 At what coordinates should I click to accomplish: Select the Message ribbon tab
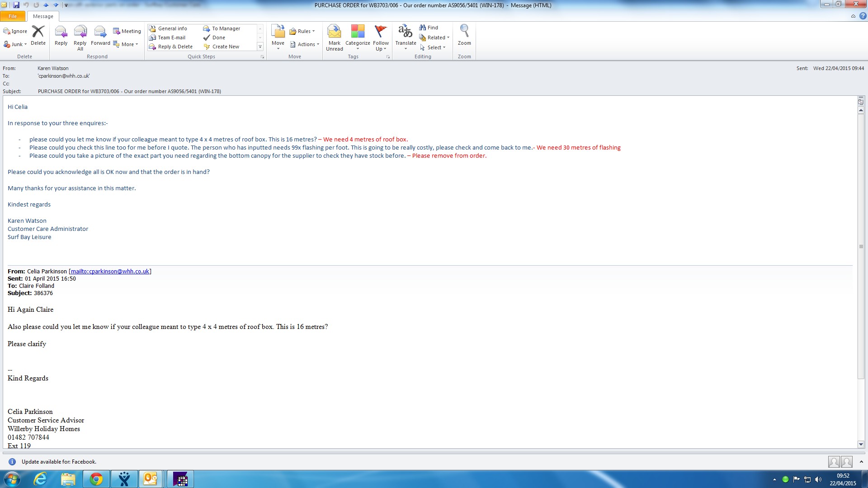click(x=43, y=16)
